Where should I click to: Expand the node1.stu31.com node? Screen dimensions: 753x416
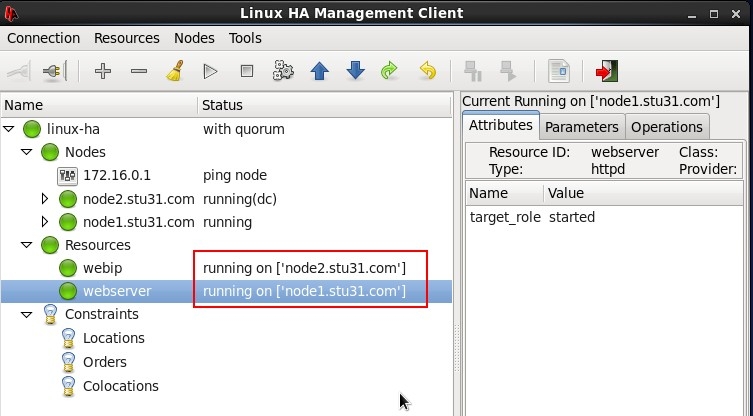pyautogui.click(x=45, y=221)
